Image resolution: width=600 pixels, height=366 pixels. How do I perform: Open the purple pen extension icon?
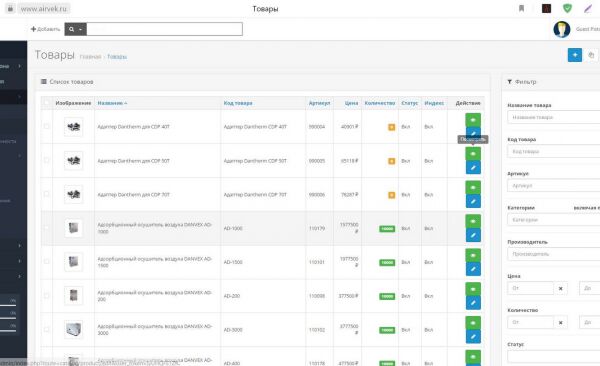(x=588, y=8)
